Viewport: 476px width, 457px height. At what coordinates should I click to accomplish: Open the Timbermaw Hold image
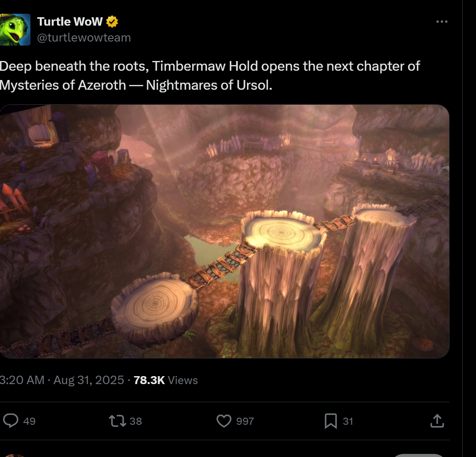pyautogui.click(x=224, y=231)
